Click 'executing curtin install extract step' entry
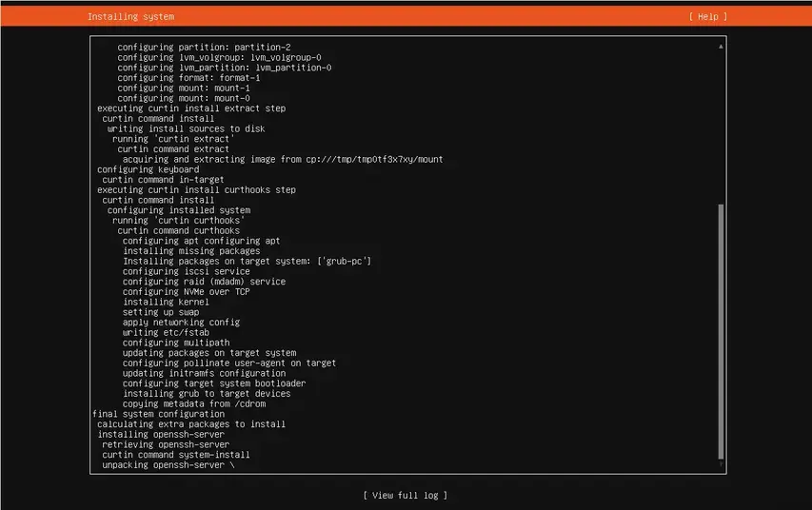 click(x=190, y=108)
